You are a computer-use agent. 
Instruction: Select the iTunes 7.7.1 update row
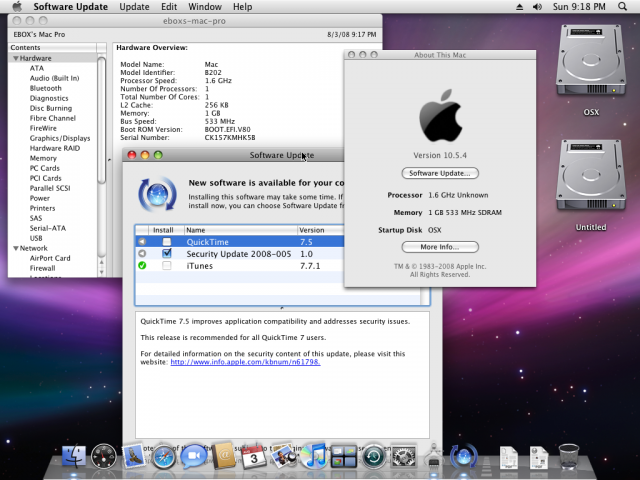coord(240,266)
